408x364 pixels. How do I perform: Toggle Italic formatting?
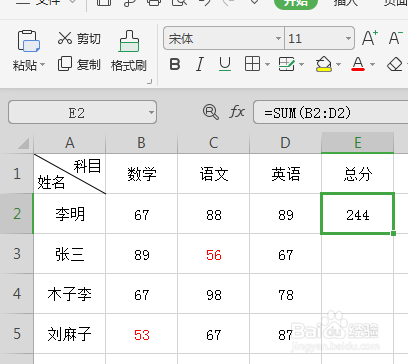[200, 64]
